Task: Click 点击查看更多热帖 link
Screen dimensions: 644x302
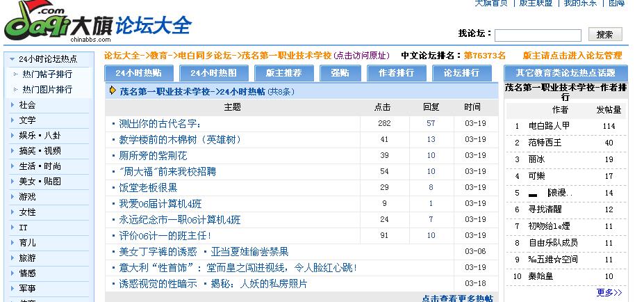Action: [x=457, y=298]
